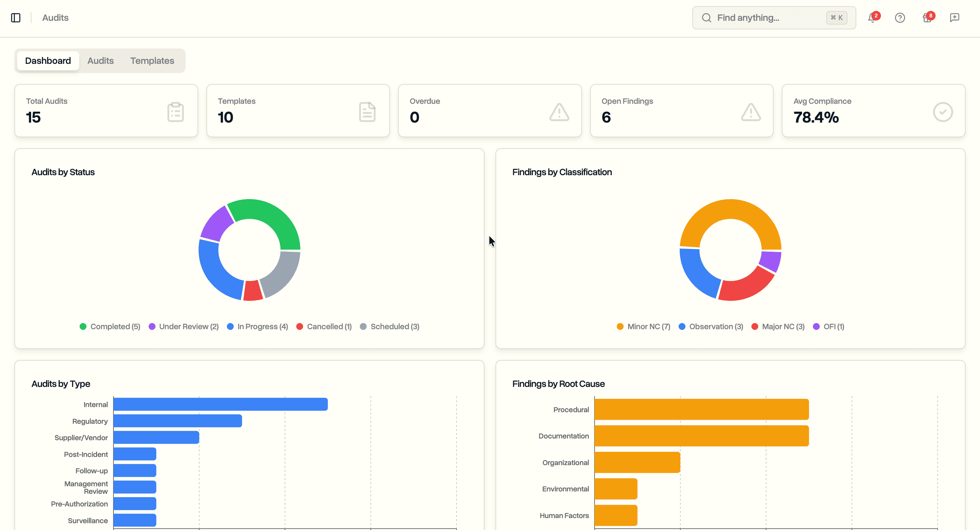980x530 pixels.
Task: Toggle the Observation (3) legend entry
Action: point(711,326)
